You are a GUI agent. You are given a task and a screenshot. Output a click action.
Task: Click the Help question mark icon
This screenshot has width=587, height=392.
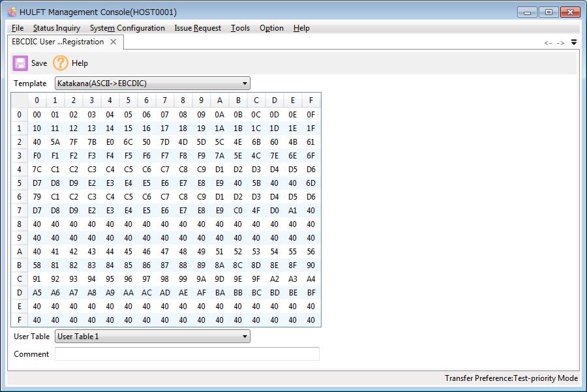(61, 63)
